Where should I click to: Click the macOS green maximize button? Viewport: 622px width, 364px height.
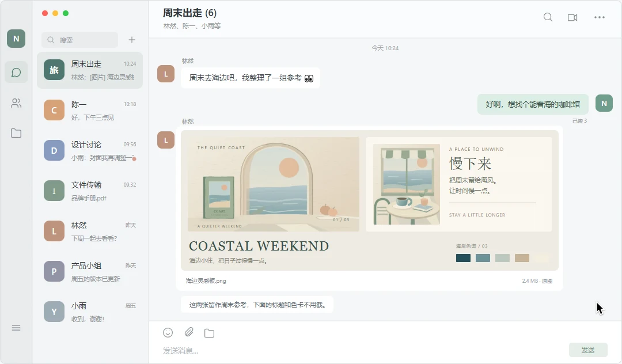[x=66, y=13]
